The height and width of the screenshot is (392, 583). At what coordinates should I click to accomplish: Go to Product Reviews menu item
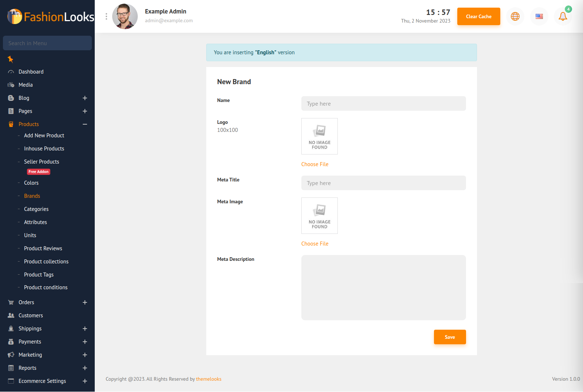[43, 248]
